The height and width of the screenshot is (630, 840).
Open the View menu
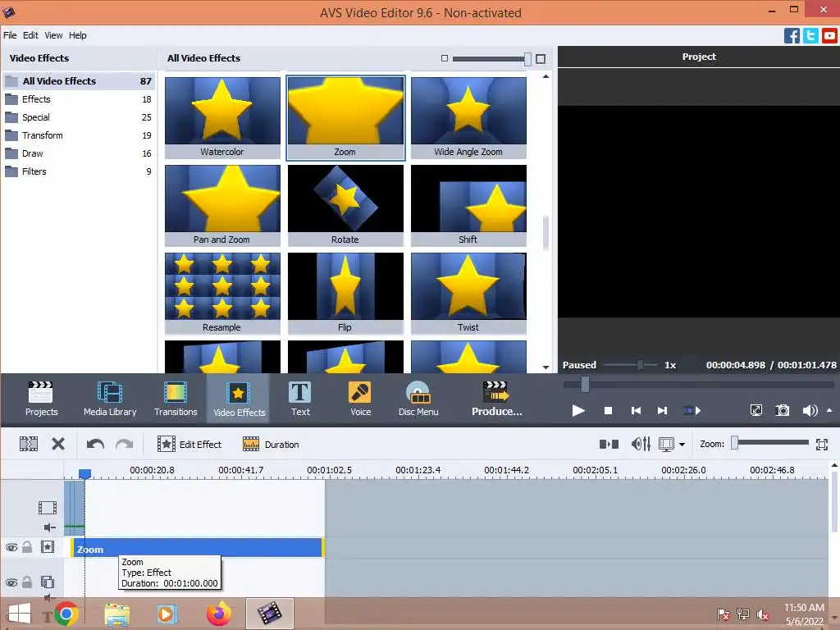point(53,35)
